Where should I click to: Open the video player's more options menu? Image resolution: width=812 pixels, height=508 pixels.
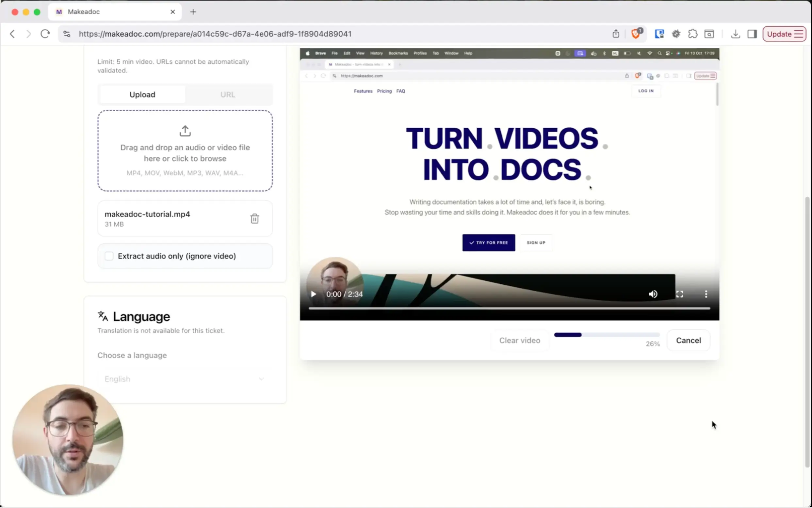pos(706,294)
